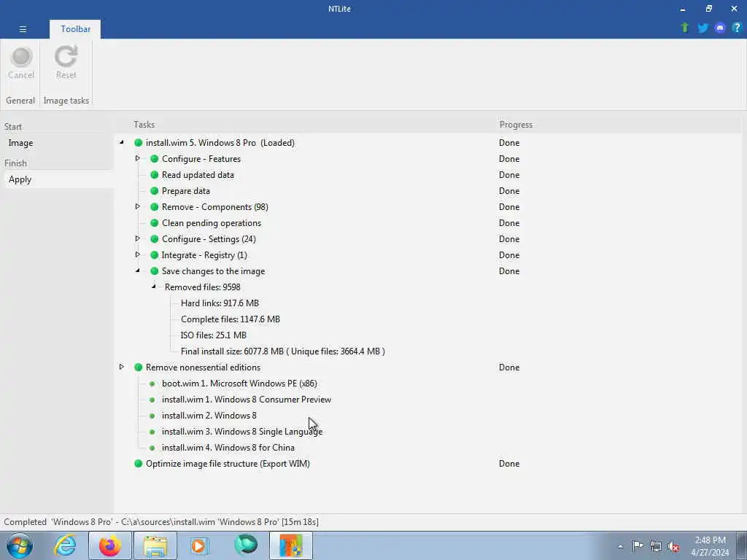Collapse Removed files: 9598 node
The width and height of the screenshot is (747, 560).
pos(153,287)
